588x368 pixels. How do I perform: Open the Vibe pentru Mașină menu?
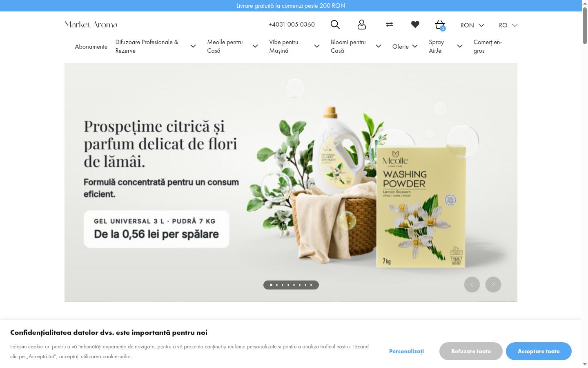tap(284, 46)
